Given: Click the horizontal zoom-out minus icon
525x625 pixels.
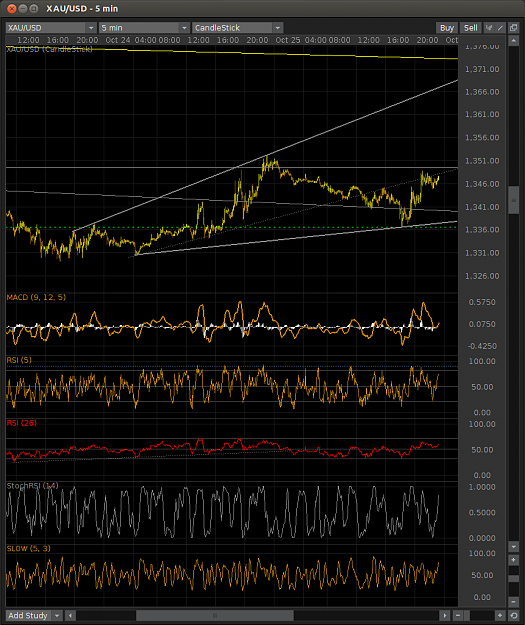Looking at the screenshot, I should [x=458, y=615].
